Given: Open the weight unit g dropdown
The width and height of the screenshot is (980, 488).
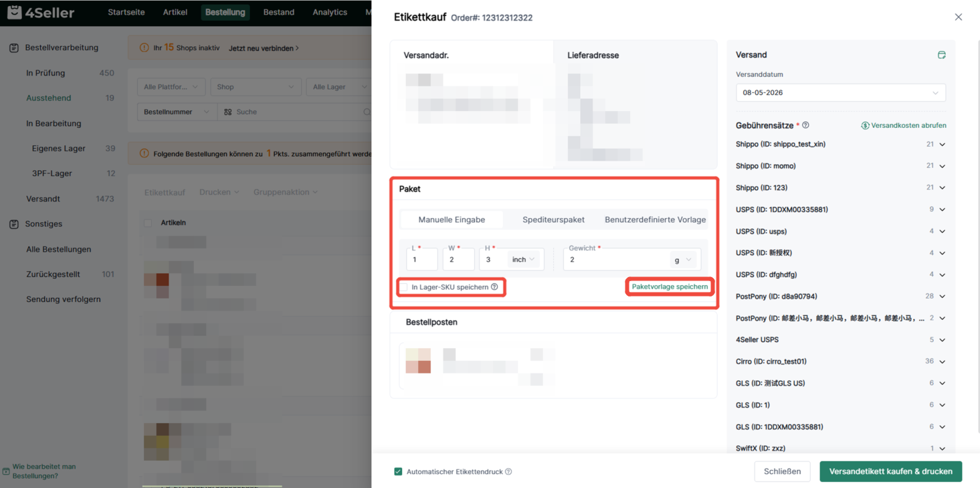Looking at the screenshot, I should [684, 260].
